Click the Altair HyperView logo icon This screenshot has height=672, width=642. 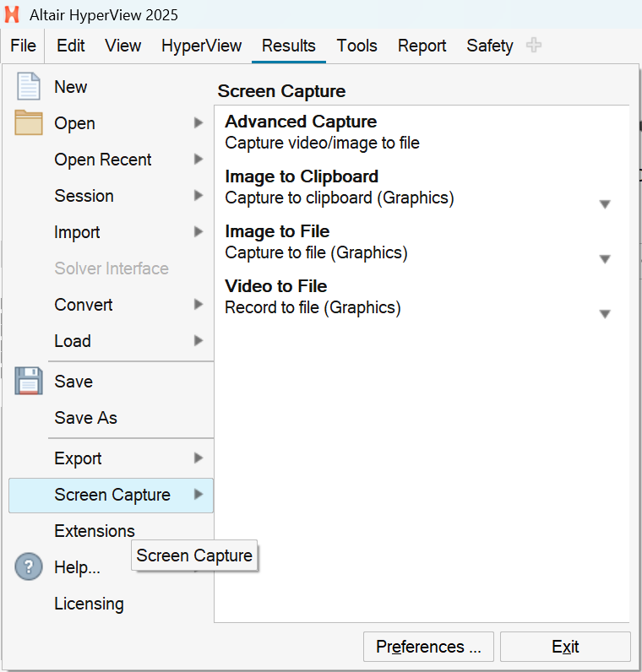(13, 15)
